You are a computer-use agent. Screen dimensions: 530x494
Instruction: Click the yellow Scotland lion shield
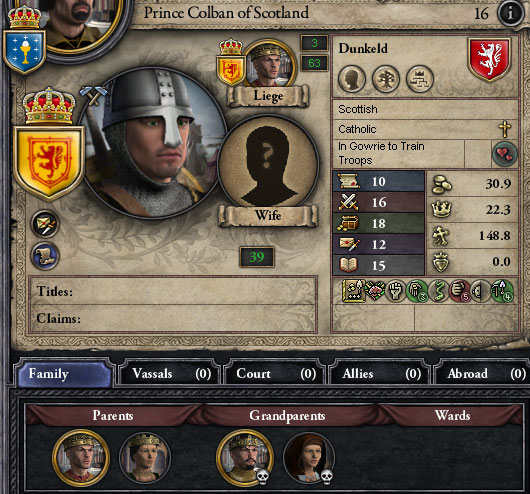coord(49,162)
